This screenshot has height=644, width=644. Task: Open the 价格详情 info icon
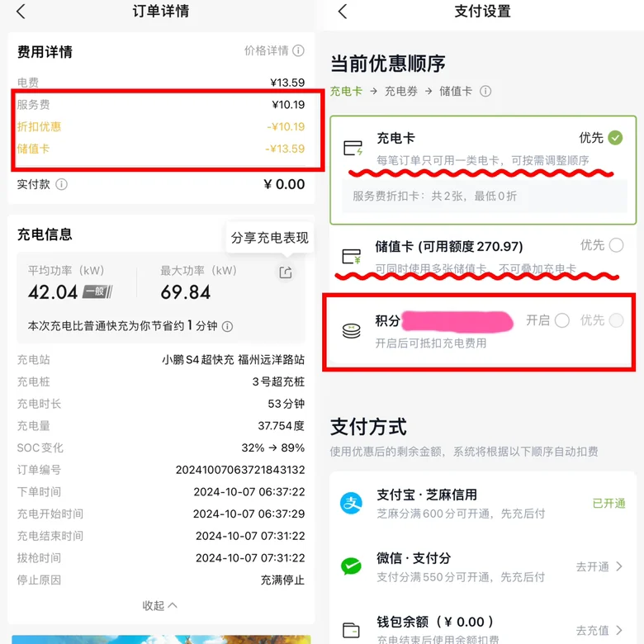[x=298, y=50]
